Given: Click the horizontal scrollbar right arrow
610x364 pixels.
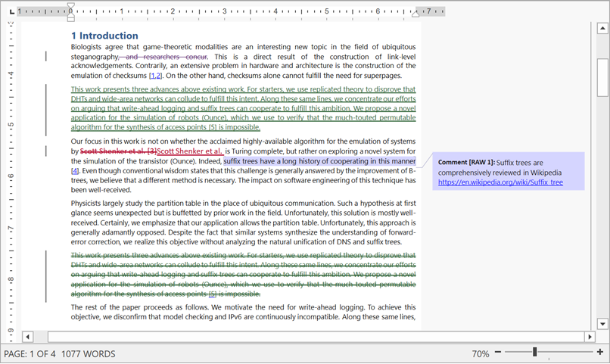Looking at the screenshot, I should click(x=590, y=337).
